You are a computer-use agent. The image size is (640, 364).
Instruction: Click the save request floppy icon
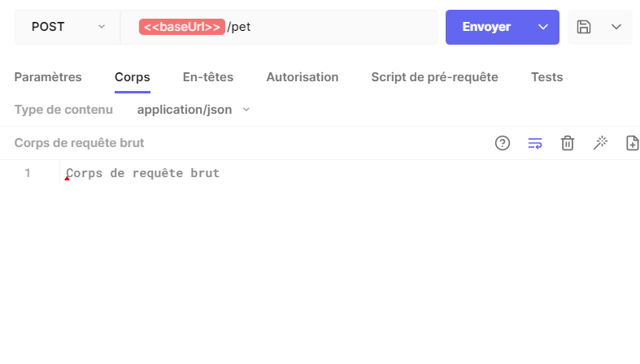coord(584,27)
